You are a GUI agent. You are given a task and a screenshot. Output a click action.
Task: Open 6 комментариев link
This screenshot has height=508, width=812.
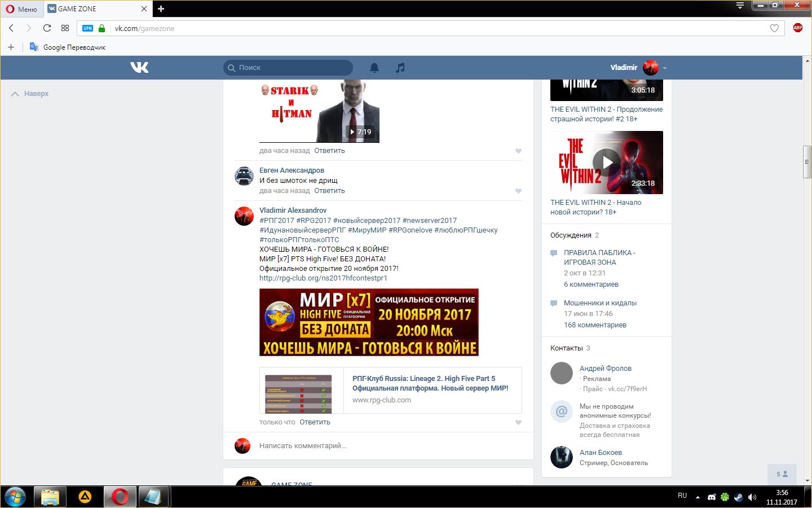(x=591, y=284)
